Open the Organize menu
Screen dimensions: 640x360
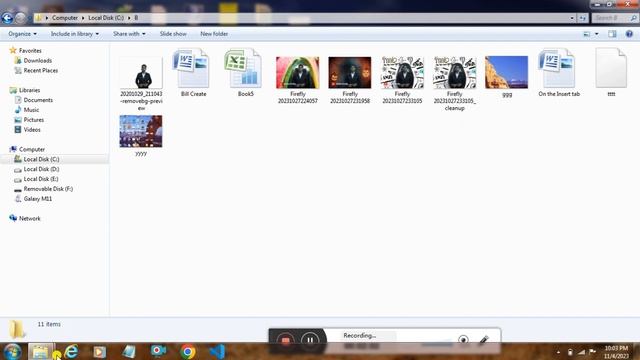click(x=22, y=34)
